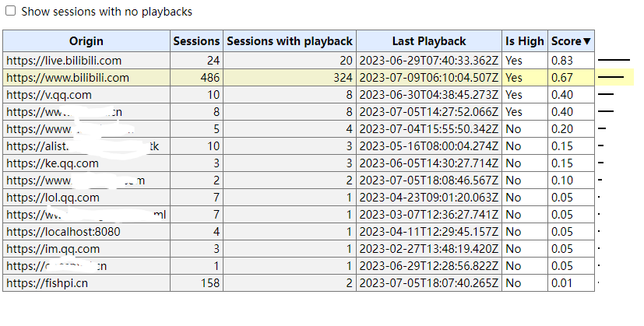644x326 pixels.
Task: Sort table by Score column header
Action: click(571, 41)
